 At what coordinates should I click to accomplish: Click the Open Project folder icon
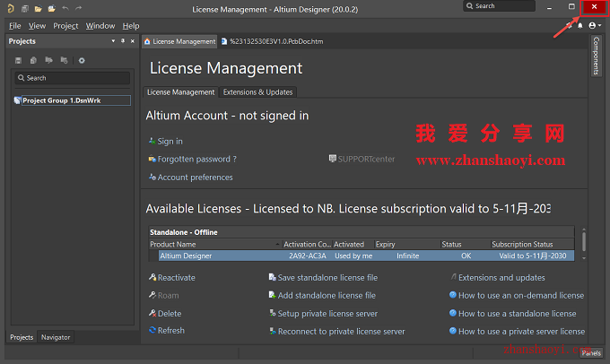(51, 9)
